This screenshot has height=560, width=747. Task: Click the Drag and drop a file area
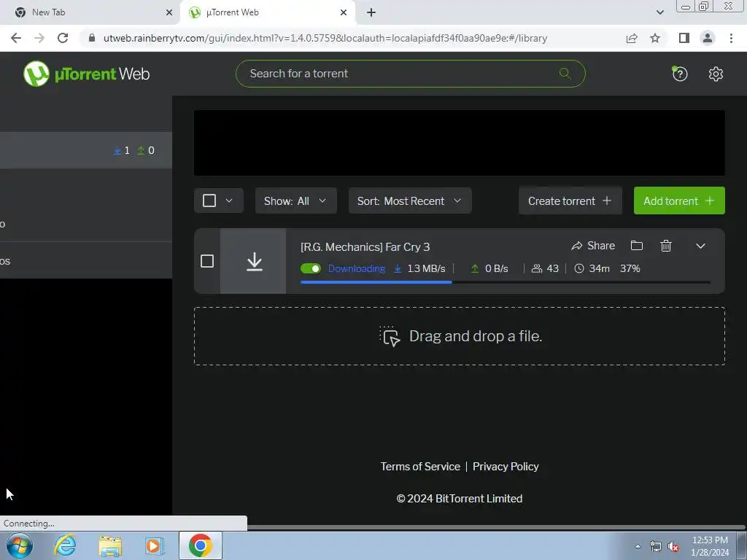(460, 336)
